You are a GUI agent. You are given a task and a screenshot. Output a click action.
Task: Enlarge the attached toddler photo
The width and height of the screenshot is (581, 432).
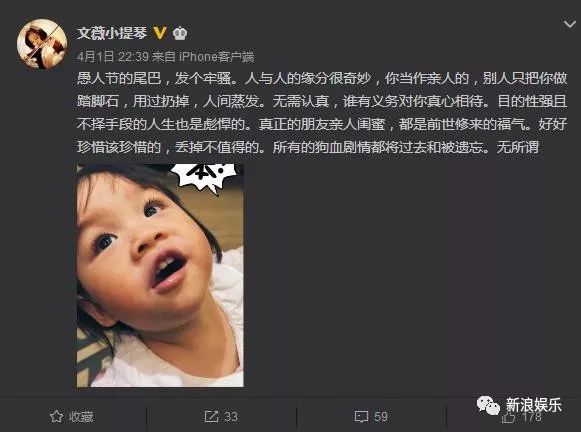click(160, 275)
